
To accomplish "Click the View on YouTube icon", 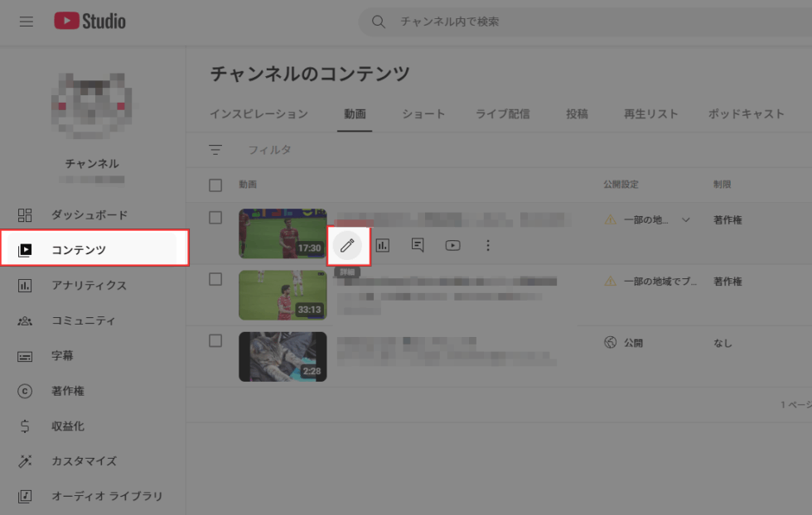I will coord(452,245).
